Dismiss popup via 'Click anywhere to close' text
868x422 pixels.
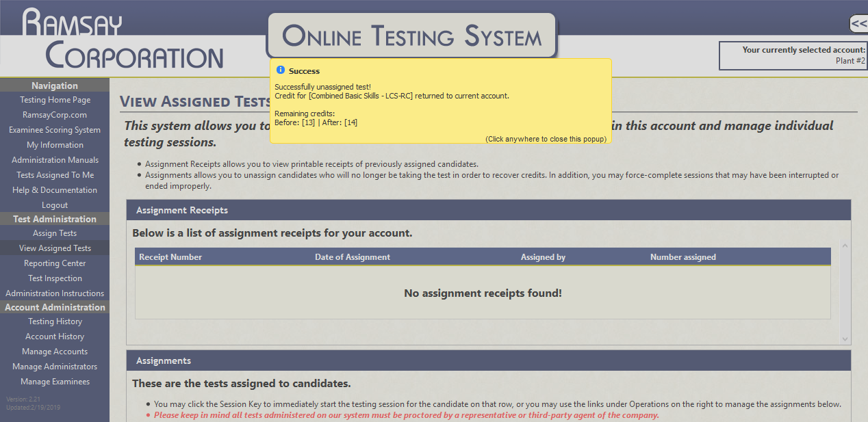click(x=546, y=139)
